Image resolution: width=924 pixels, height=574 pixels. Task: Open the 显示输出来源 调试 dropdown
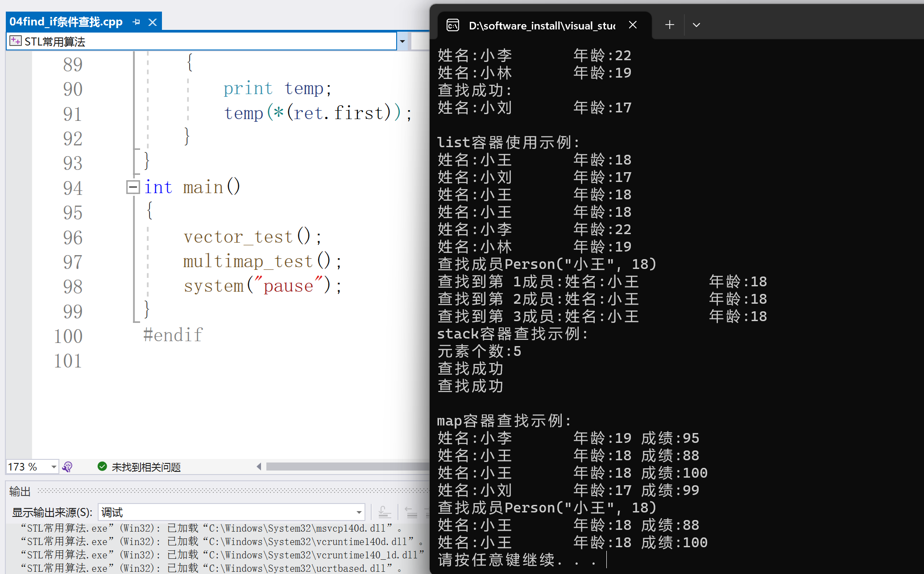click(x=358, y=512)
